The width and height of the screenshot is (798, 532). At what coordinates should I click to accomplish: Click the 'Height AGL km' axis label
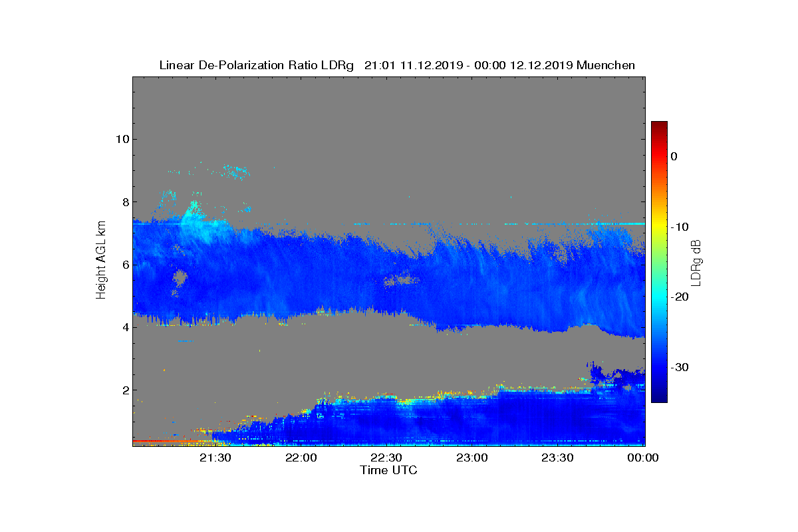click(101, 261)
